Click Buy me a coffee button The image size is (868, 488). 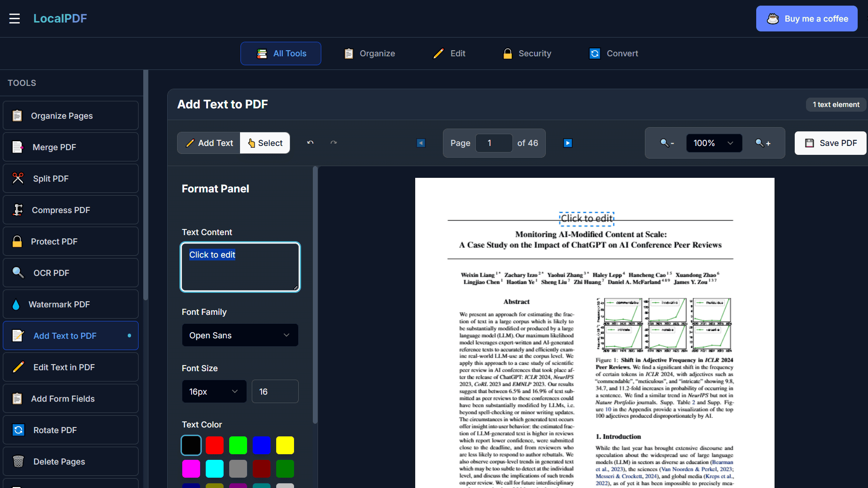[x=806, y=19]
